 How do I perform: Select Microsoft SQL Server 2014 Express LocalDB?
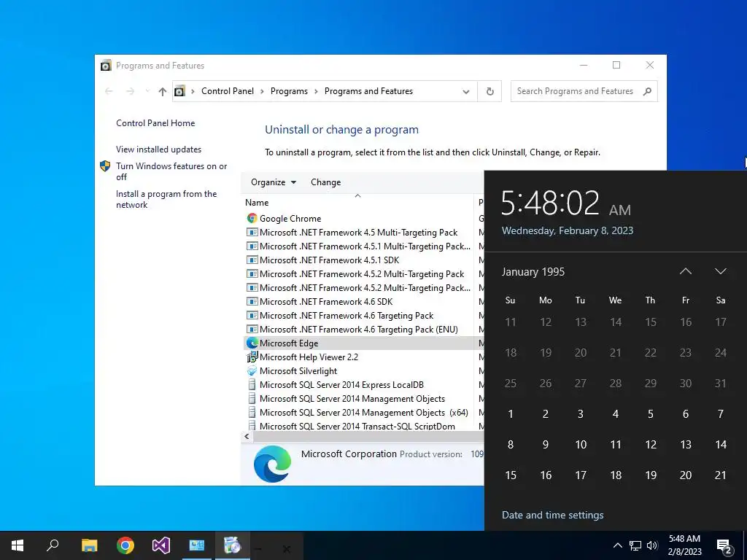point(341,384)
